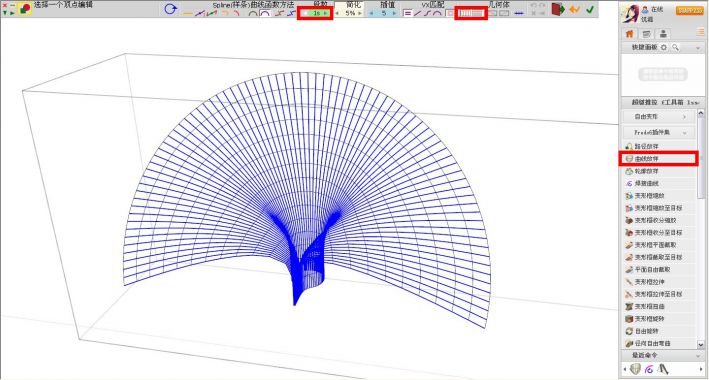Toggle the highlighted line-pattern option in the top toolbar

[x=471, y=14]
